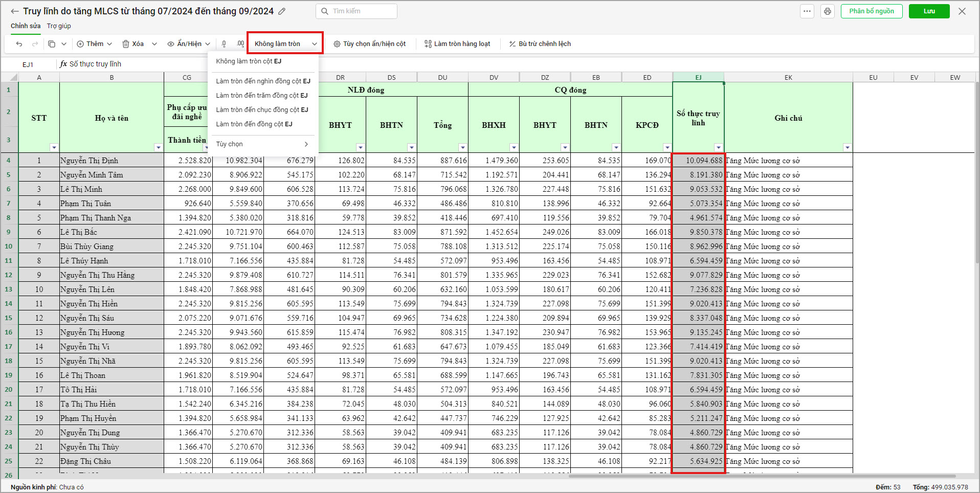
Task: Click the select-all corner of the grid
Action: point(10,77)
